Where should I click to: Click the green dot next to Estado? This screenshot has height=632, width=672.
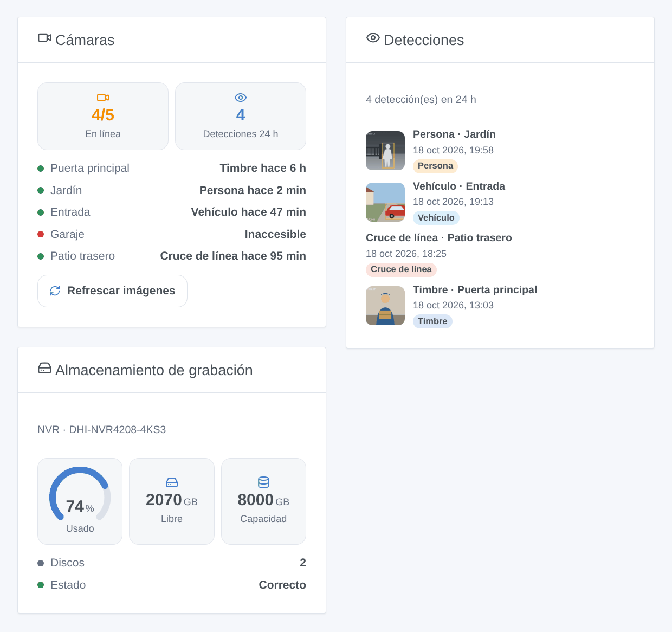click(x=41, y=585)
